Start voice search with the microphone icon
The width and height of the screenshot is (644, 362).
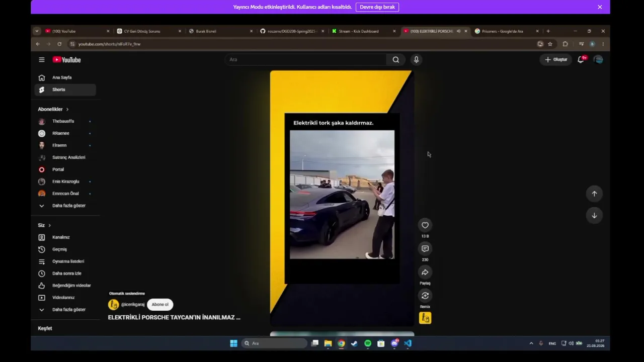click(416, 60)
